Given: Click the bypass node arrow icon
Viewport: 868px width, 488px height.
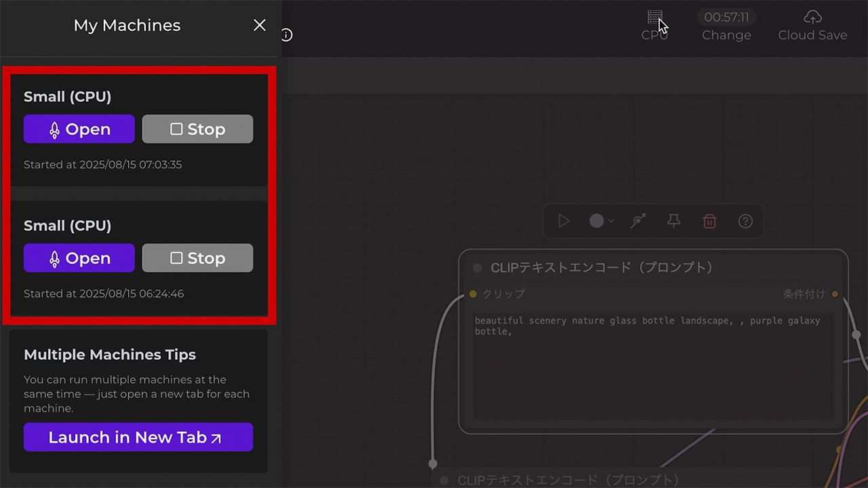Looking at the screenshot, I should point(638,221).
